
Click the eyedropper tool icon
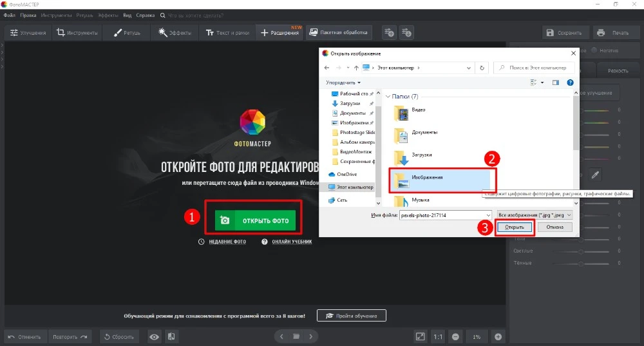(x=596, y=174)
